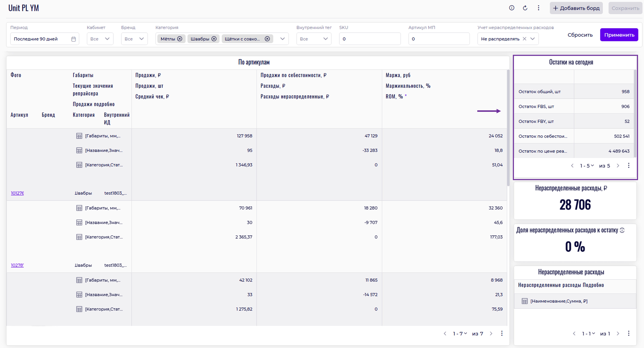
Task: Click the SKU input field
Action: [x=370, y=39]
